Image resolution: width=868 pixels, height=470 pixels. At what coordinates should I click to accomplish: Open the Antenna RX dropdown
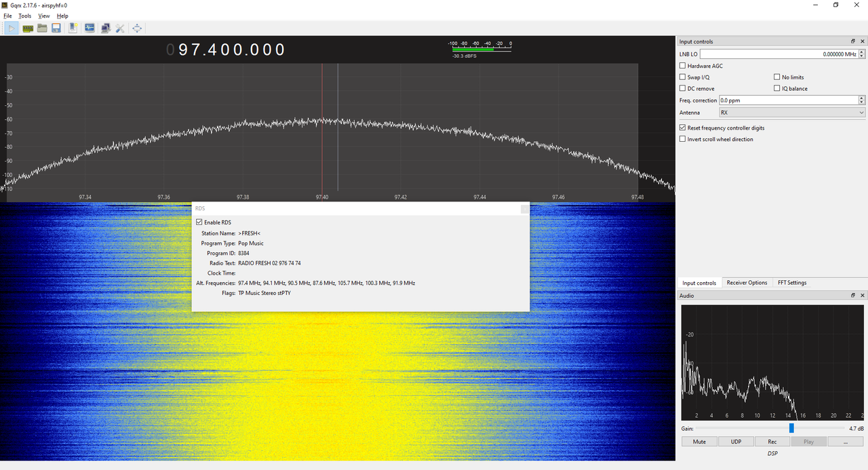(x=792, y=113)
